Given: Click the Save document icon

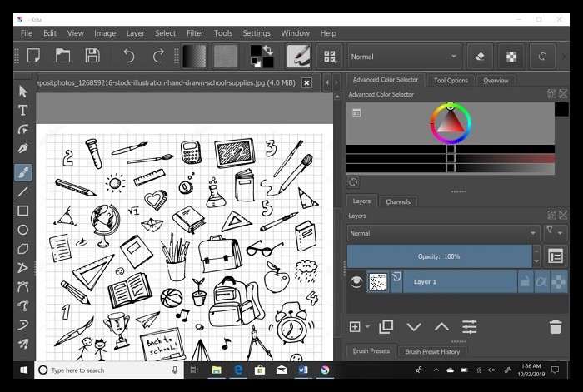Looking at the screenshot, I should click(92, 56).
